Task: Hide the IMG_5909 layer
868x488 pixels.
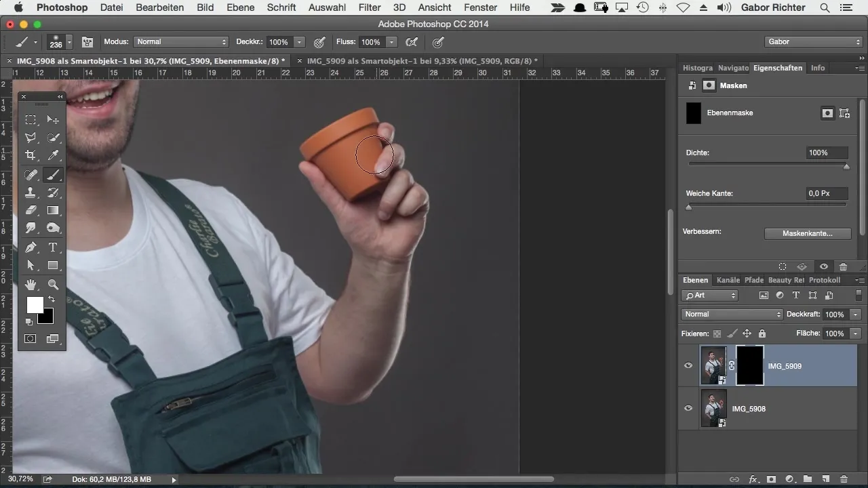Action: pos(688,366)
